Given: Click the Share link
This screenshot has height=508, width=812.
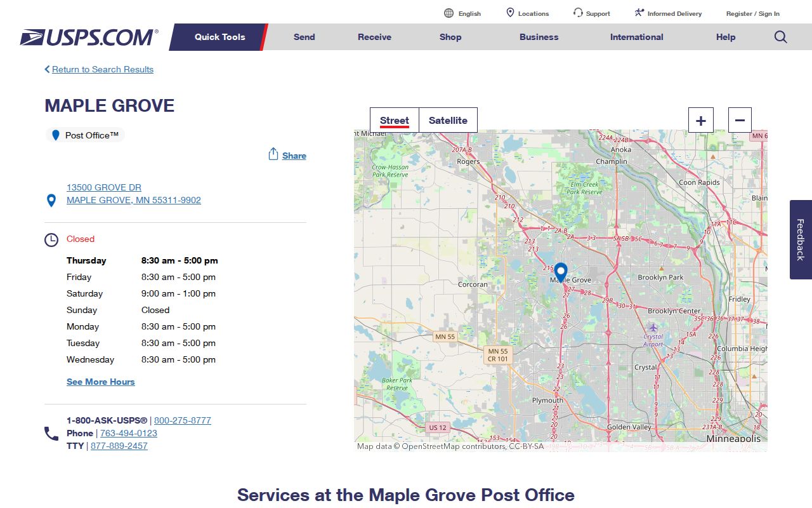Looking at the screenshot, I should pos(294,156).
